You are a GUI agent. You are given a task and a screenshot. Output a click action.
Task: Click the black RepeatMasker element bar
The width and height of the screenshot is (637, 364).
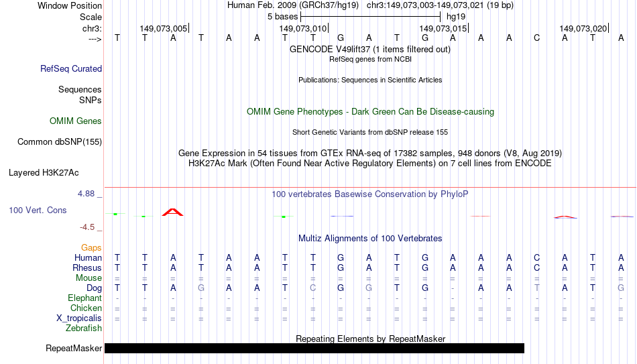(314, 348)
